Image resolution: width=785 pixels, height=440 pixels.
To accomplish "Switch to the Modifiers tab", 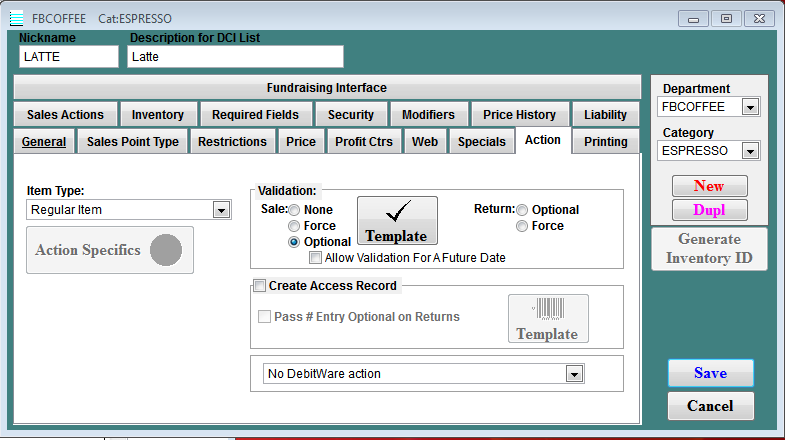I will click(x=429, y=115).
